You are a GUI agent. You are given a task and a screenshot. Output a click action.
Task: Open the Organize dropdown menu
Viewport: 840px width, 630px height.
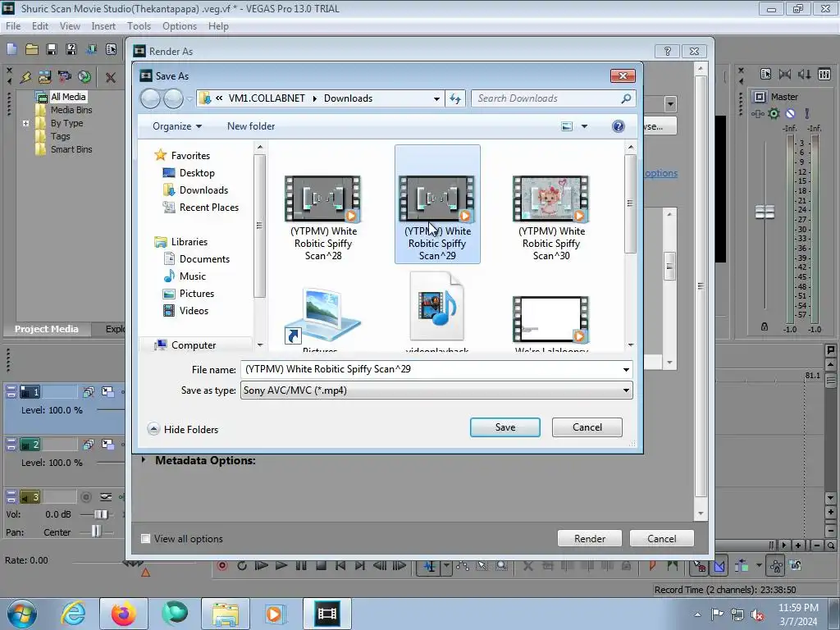(x=177, y=126)
